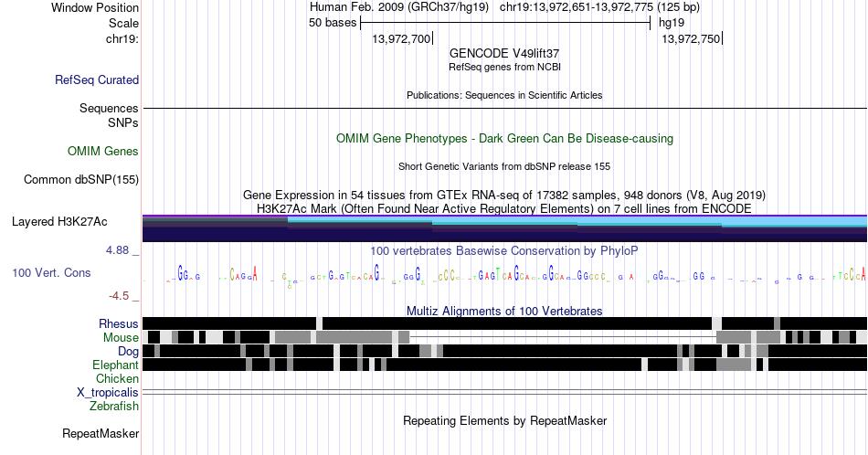Click the 13,972,750 position marker
868x455 pixels.
pos(691,39)
